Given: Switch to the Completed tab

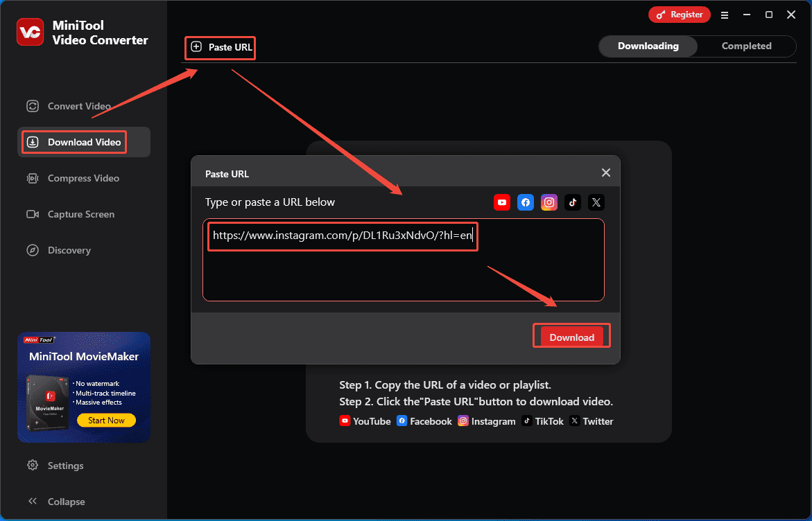Looking at the screenshot, I should [746, 46].
